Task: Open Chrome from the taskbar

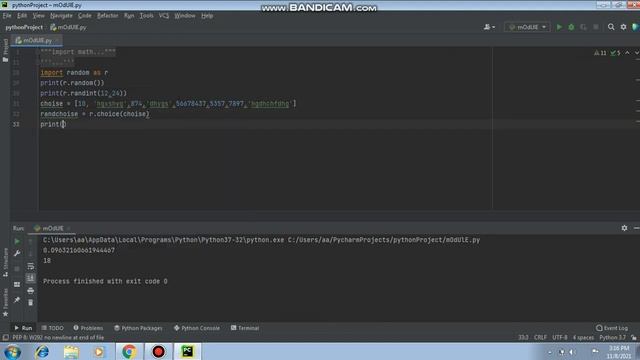Action: point(129,351)
